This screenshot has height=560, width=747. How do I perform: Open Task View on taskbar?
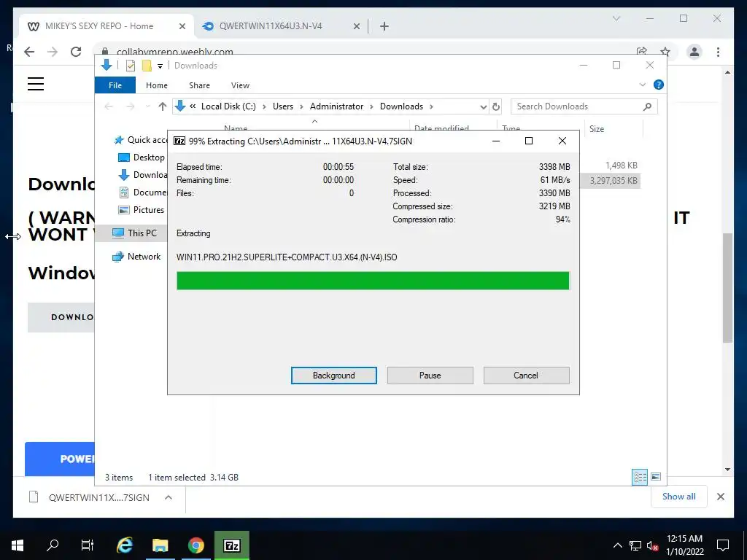click(88, 545)
